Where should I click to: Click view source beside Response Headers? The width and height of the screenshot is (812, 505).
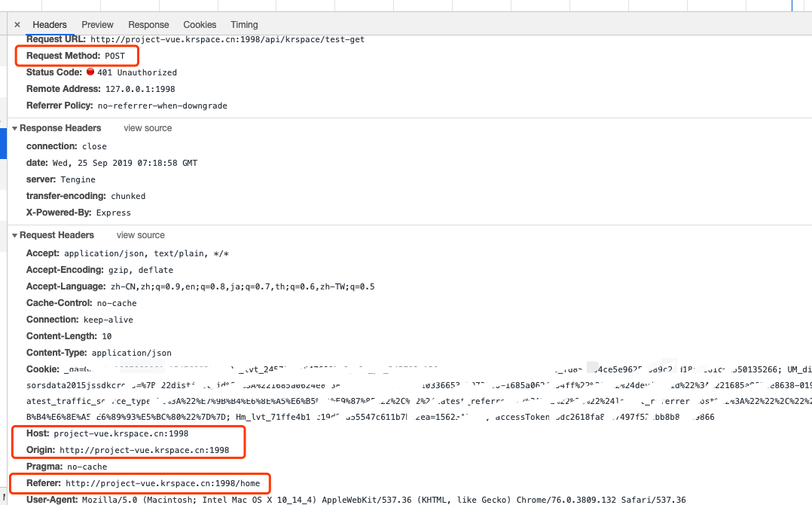(x=147, y=127)
